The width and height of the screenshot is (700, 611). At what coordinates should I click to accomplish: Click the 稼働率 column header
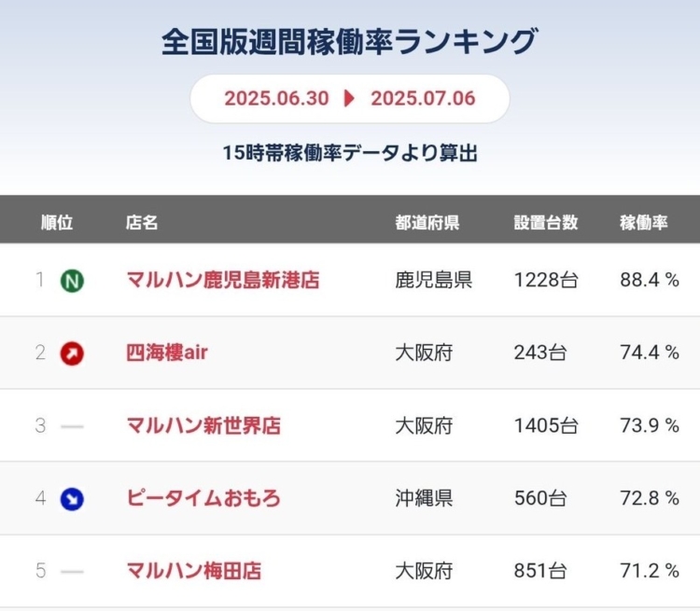pyautogui.click(x=644, y=222)
